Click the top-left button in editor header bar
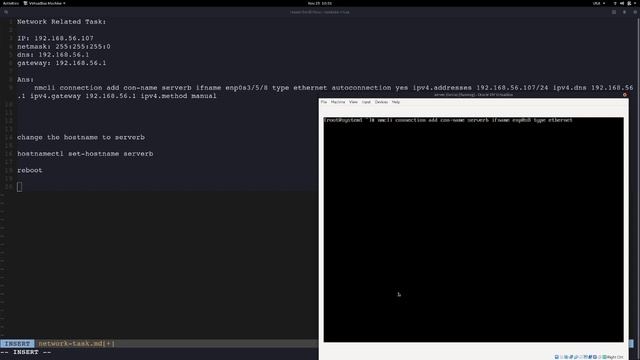The width and height of the screenshot is (640, 360). (6, 12)
